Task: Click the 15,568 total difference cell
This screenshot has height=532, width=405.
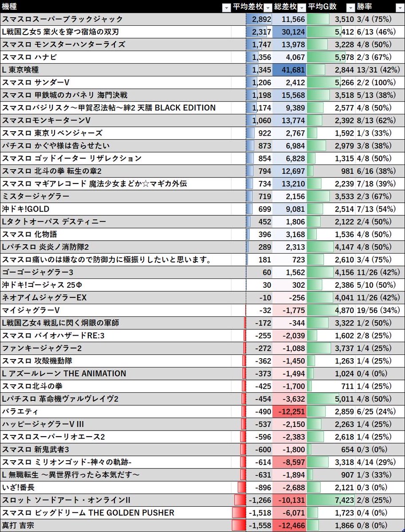Action: (x=289, y=95)
